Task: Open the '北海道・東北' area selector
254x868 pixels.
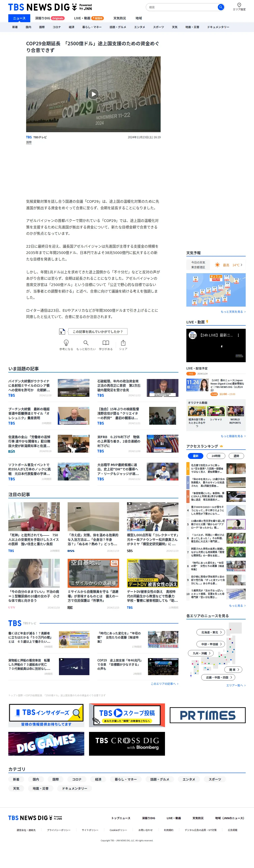Action: click(211, 632)
